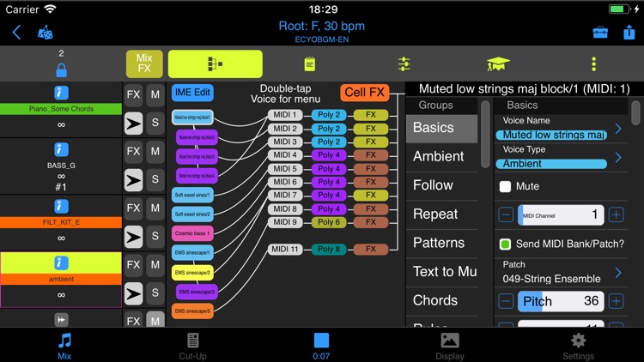Tap the blue stop button at 0:07
Viewport: 644px width, 362px height.
point(321,341)
